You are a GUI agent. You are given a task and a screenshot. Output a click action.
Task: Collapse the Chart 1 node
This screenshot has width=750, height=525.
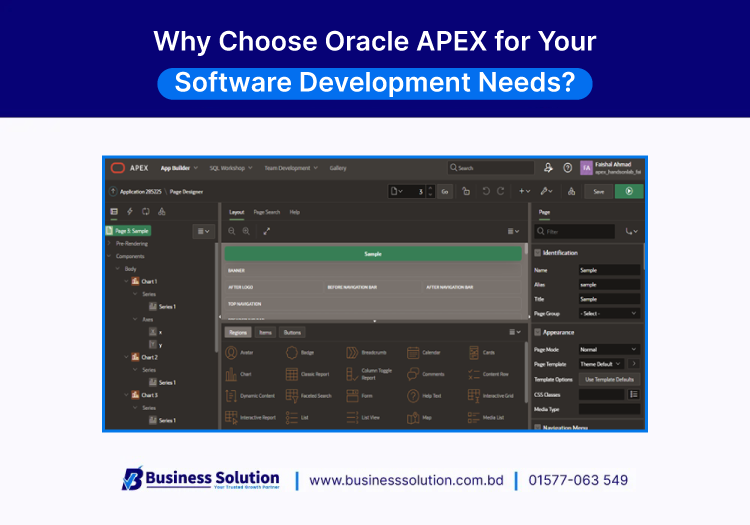point(126,281)
